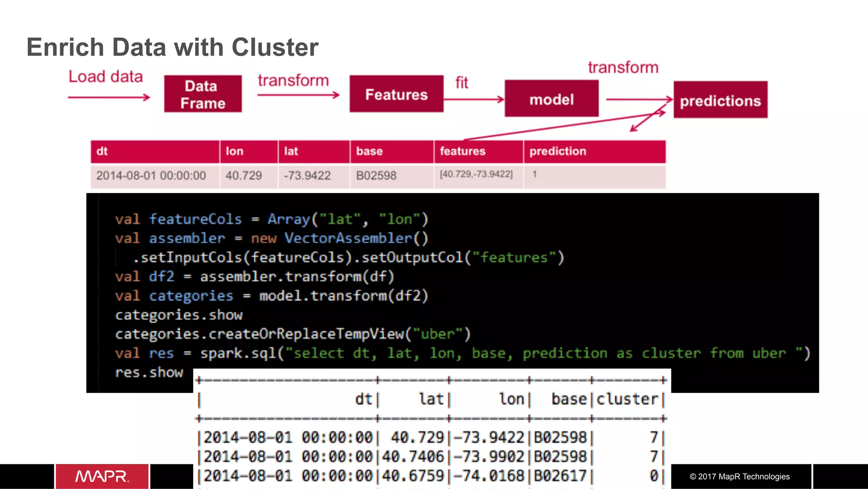Click the arrow under fit label
Screen dimensions: 868x489
click(474, 100)
